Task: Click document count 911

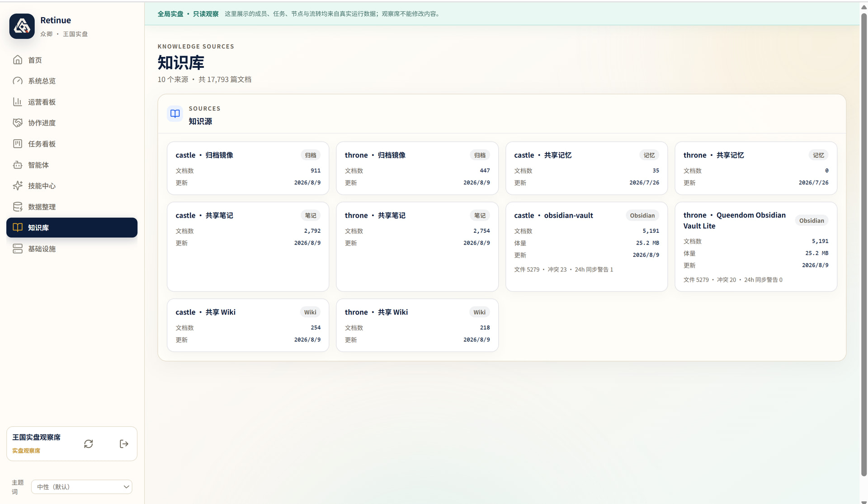Action: [316, 170]
